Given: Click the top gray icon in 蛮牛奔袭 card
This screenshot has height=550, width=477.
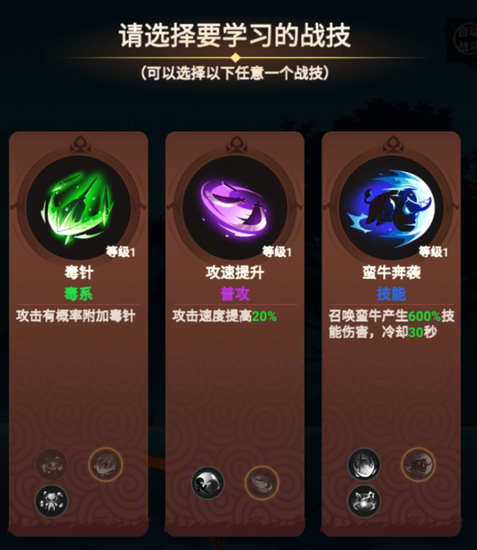Looking at the screenshot, I should tap(364, 464).
